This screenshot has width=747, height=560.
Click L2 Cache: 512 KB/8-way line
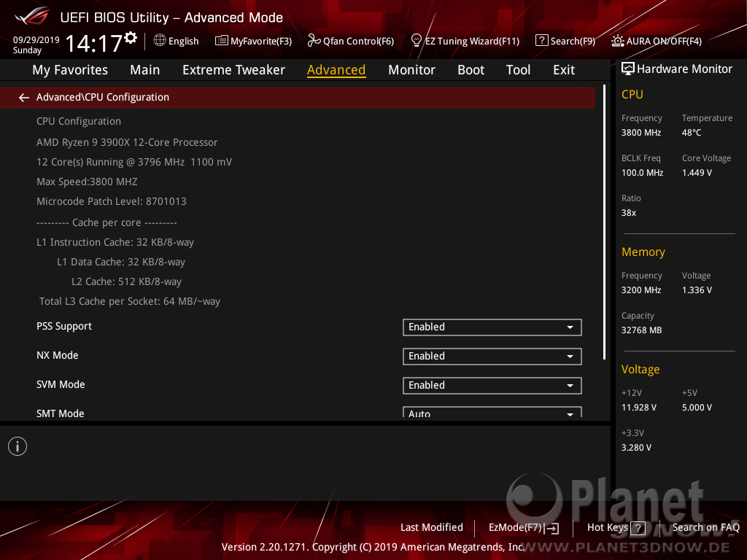(126, 282)
